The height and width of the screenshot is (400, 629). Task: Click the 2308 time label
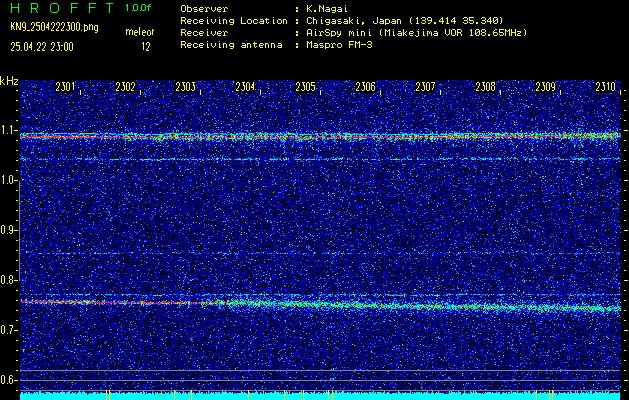[485, 86]
